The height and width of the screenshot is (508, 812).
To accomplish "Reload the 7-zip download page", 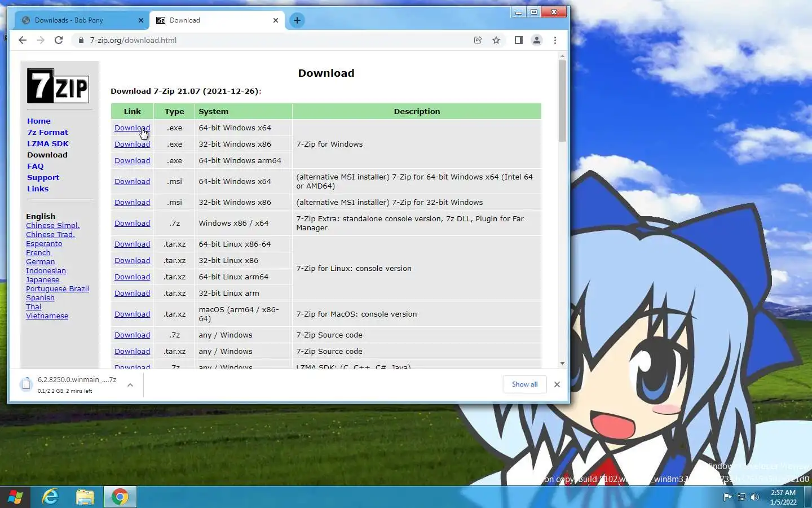I will pyautogui.click(x=59, y=40).
